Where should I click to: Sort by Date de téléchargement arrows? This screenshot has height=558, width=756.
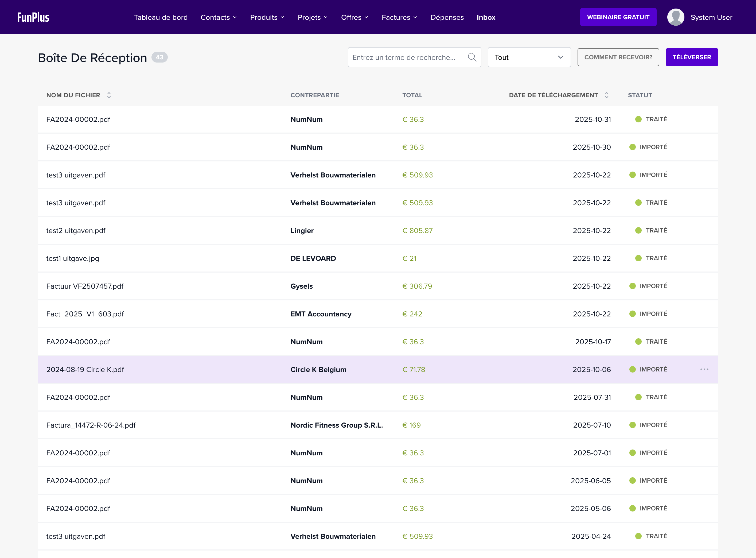(x=606, y=95)
